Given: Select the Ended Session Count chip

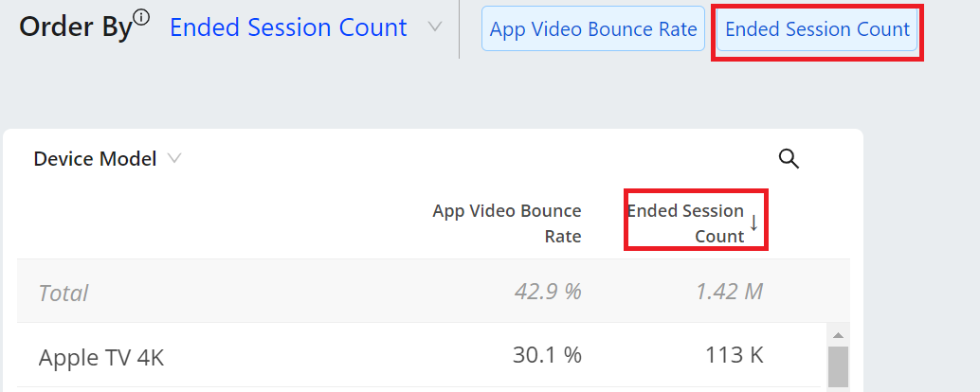Looking at the screenshot, I should (817, 28).
